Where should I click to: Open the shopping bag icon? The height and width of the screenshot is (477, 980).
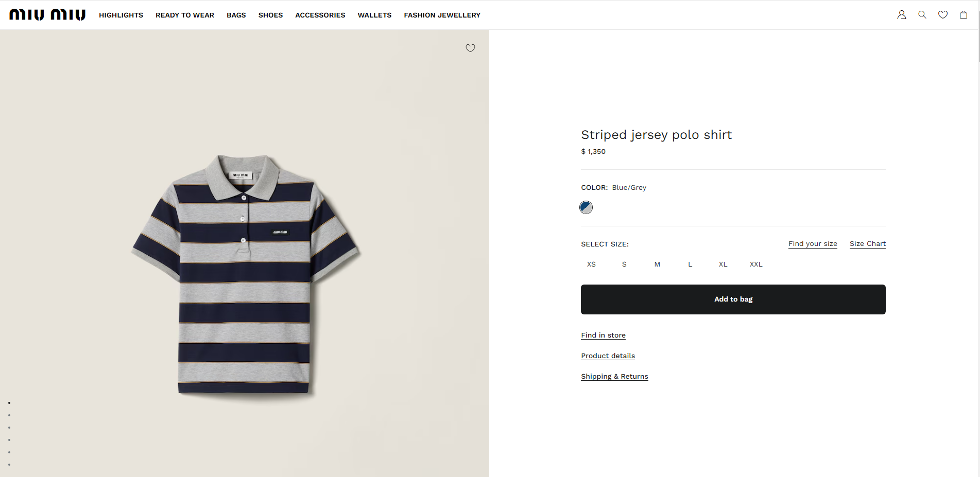coord(963,15)
